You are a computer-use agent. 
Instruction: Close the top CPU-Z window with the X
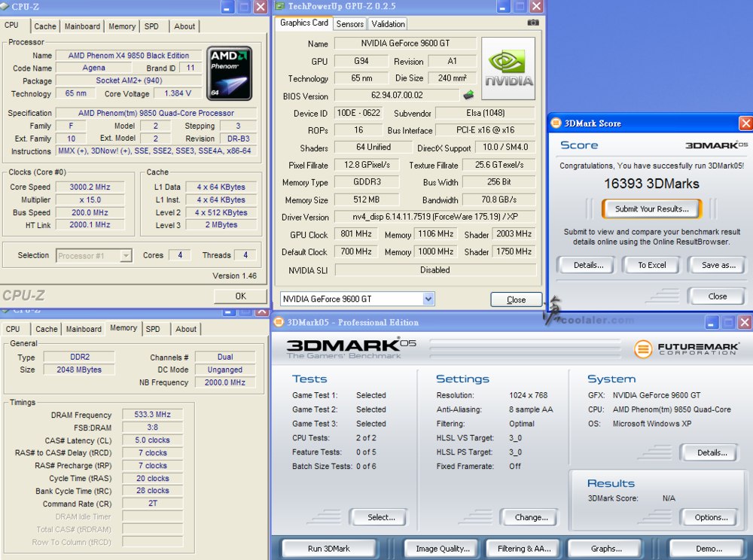point(261,7)
